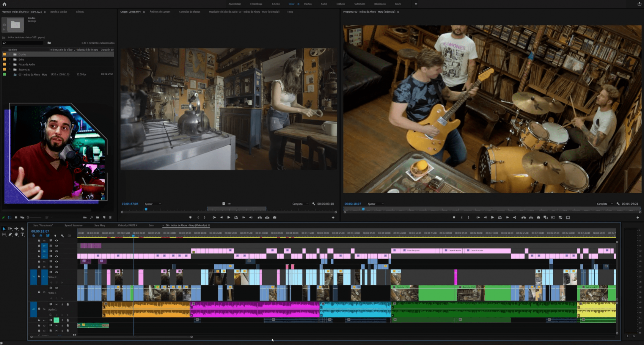Click Source monitor play button

(x=229, y=217)
